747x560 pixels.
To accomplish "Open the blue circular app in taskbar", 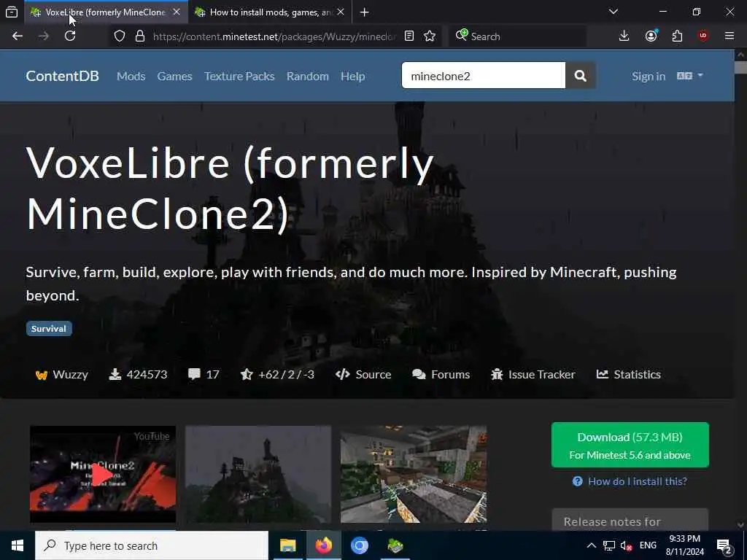I will tap(360, 545).
